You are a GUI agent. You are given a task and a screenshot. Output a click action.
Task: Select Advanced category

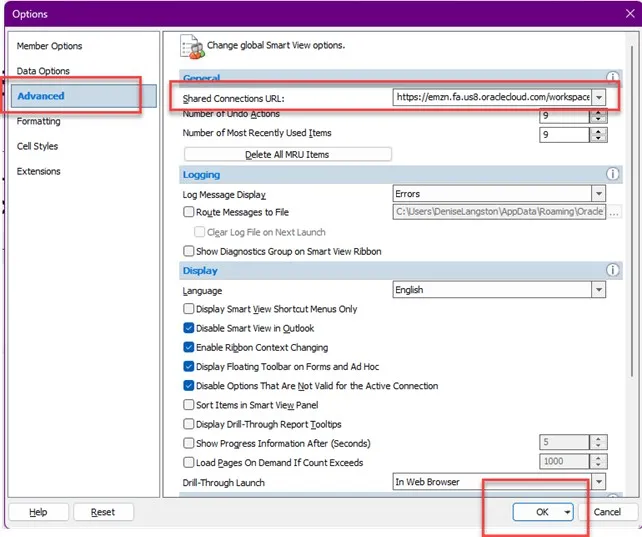pos(84,96)
